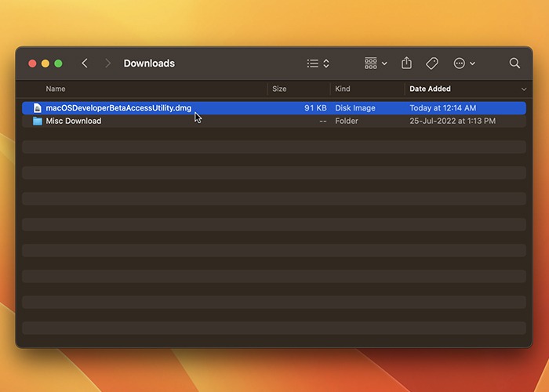Click the Misc Download folder icon
Screen dimensions: 549x392
pos(38,121)
